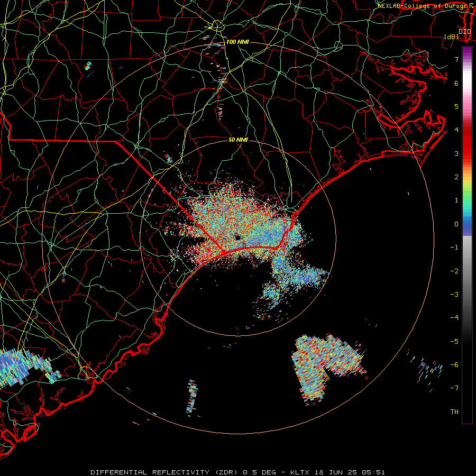
Task: Click the -5 value on the color scale
Action: tap(454, 341)
